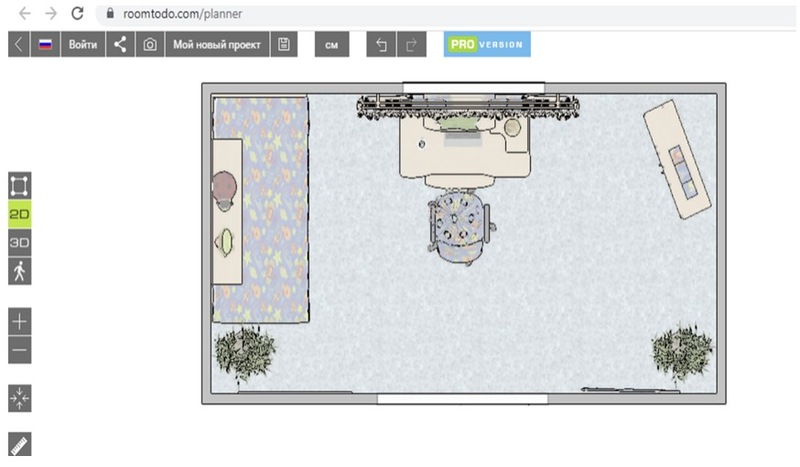
Task: Save the project with the floppy icon
Action: coord(284,44)
